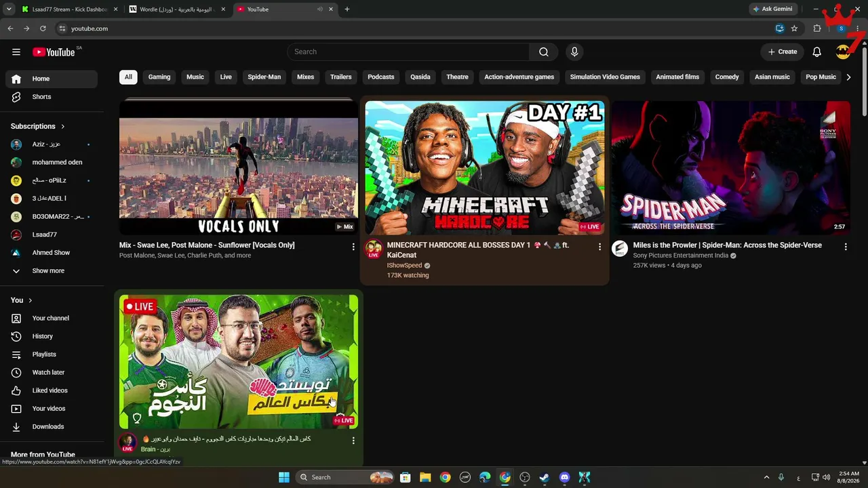Image resolution: width=868 pixels, height=488 pixels.
Task: Click the YouTube search input field
Action: point(409,52)
